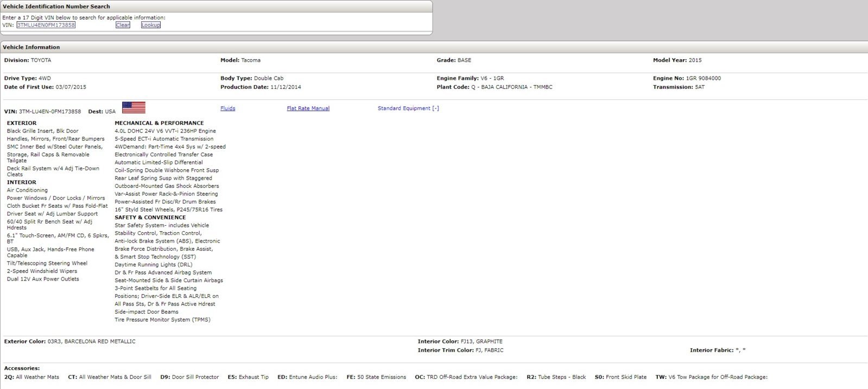This screenshot has height=389, width=868.
Task: Click the Clear button
Action: [123, 25]
